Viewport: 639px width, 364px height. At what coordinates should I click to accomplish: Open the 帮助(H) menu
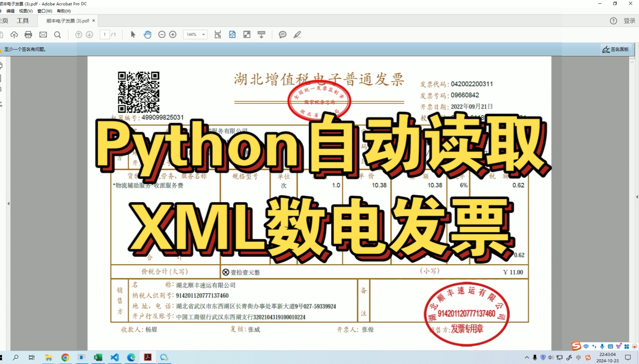(x=64, y=11)
